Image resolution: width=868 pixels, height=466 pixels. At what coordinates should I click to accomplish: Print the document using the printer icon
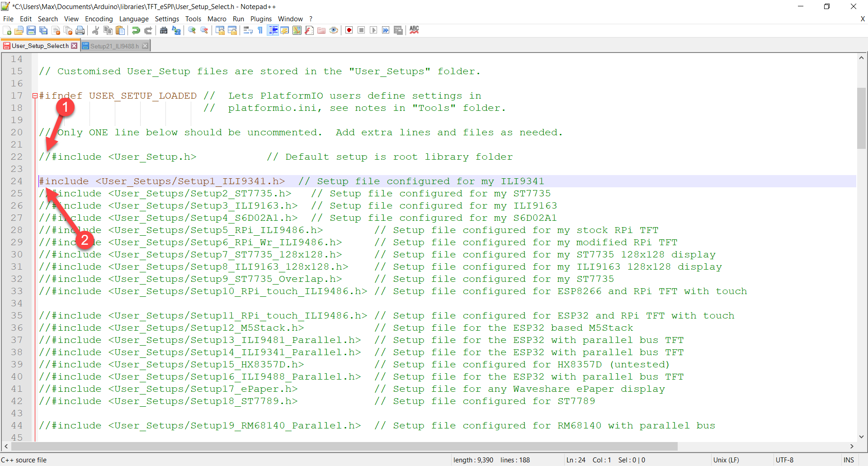click(80, 30)
